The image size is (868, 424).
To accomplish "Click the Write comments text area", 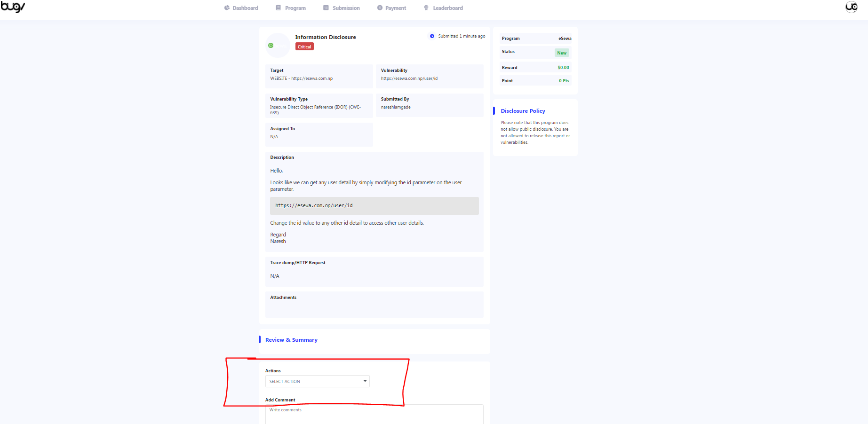I will (374, 414).
